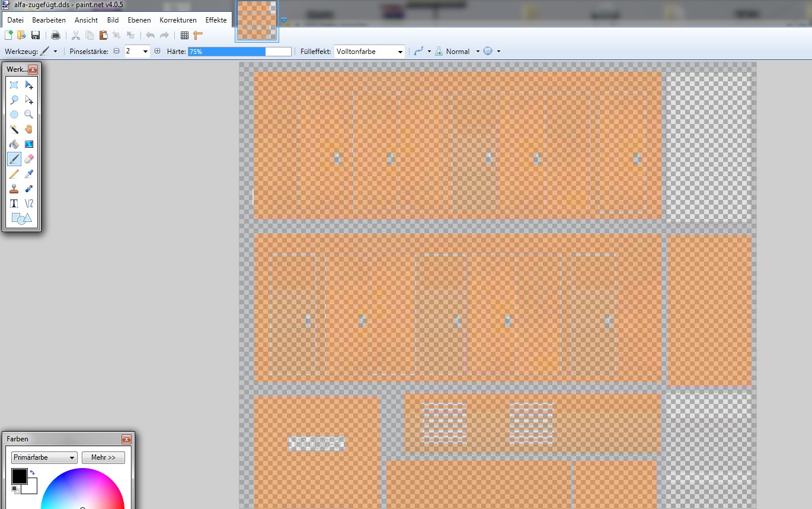Screen dimensions: 812x509
Task: Open the Datei menu
Action: [x=15, y=20]
